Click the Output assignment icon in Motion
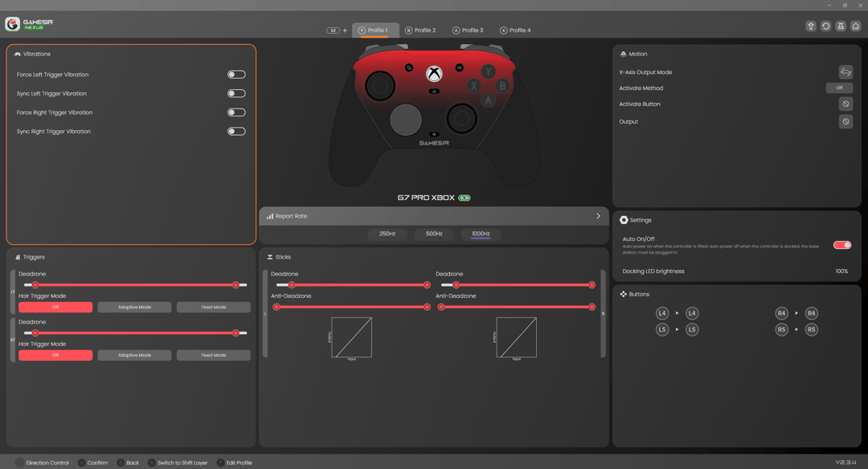 click(x=845, y=122)
